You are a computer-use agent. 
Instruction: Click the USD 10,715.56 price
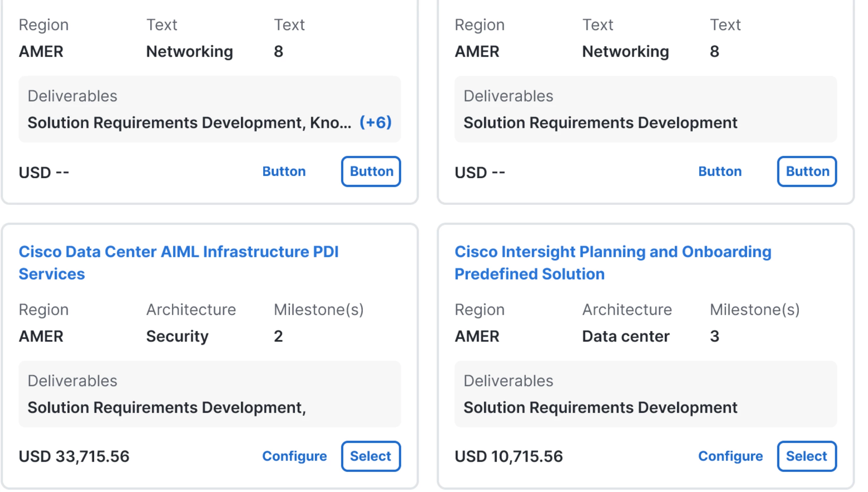[509, 456]
